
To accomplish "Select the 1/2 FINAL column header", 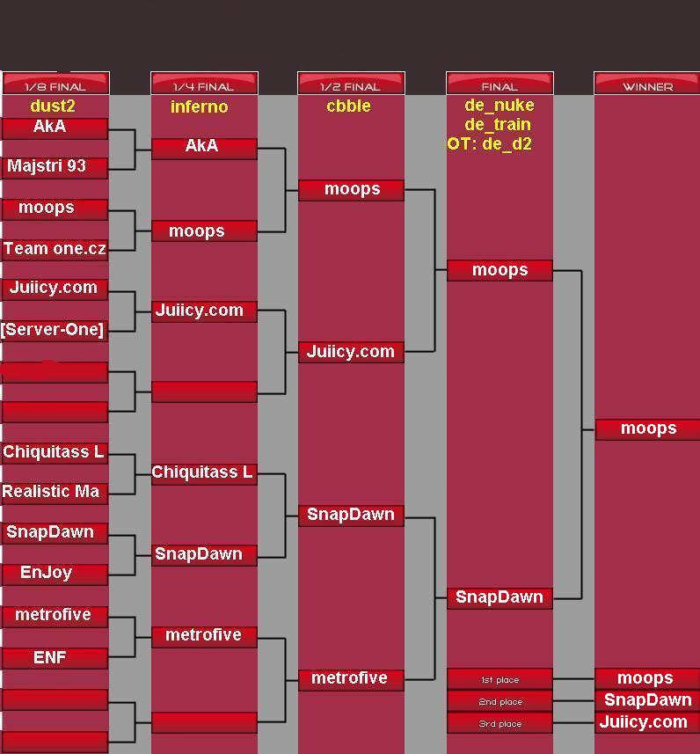I will 352,84.
